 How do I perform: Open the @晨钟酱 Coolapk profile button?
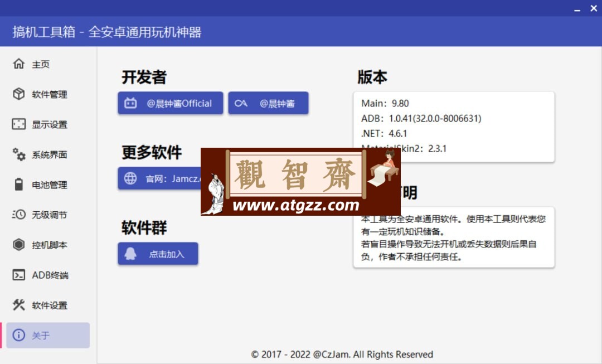[x=268, y=103]
